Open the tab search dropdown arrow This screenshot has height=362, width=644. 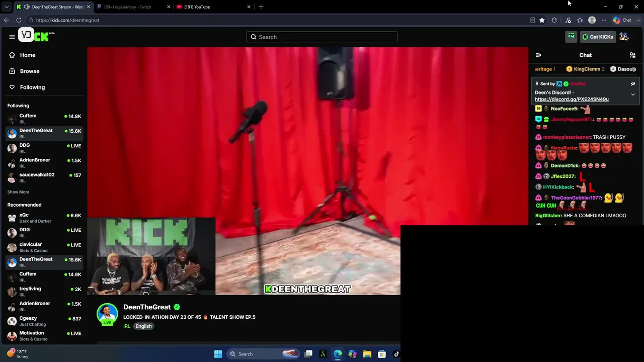(x=6, y=7)
